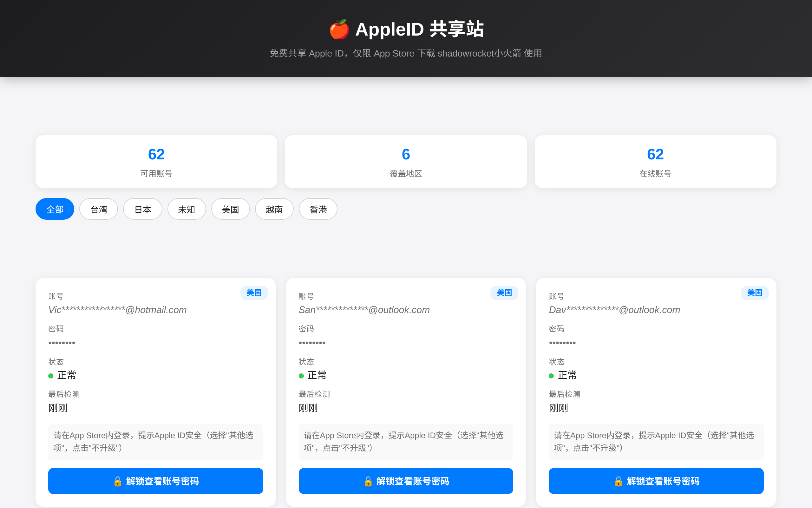Viewport: 812px width, 508px height.
Task: Filter accounts by 台湾 region
Action: click(99, 209)
